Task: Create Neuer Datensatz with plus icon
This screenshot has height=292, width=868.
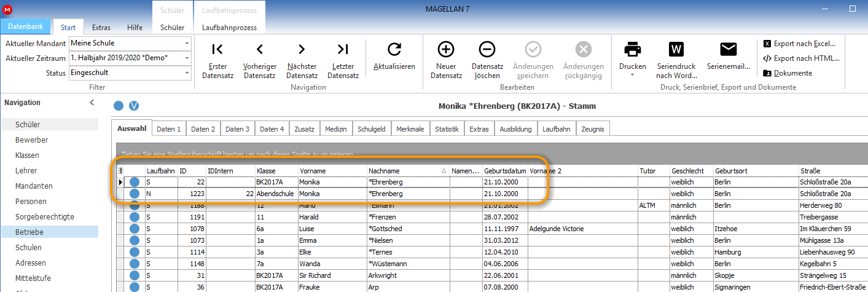Action: pos(446,49)
